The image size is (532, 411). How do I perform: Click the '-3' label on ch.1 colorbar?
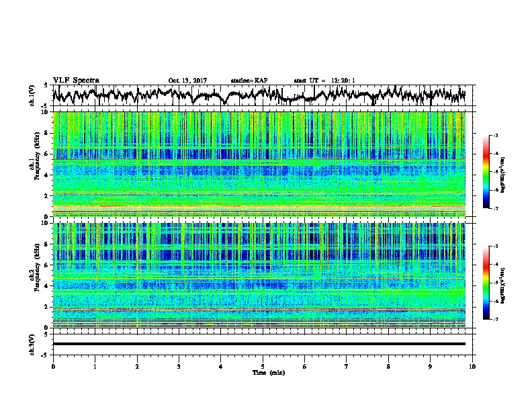tap(495, 135)
